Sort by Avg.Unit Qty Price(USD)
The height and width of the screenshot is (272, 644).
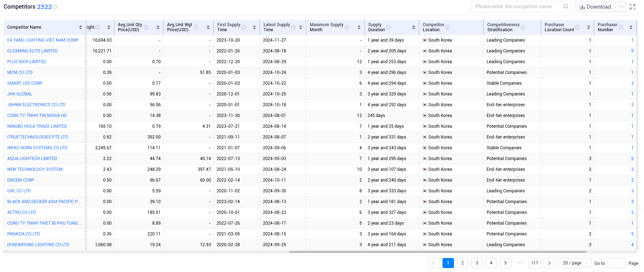coord(158,27)
